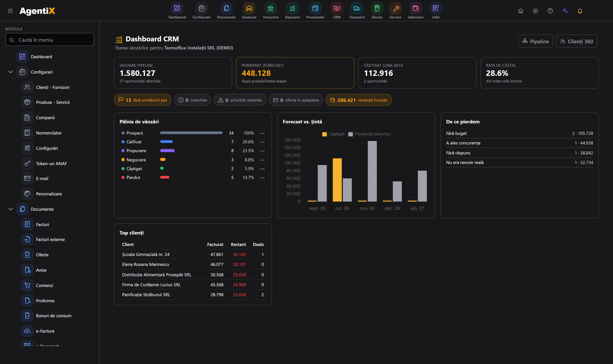Click the AgentiX logo
Screen dimensions: 613x364
click(37, 11)
